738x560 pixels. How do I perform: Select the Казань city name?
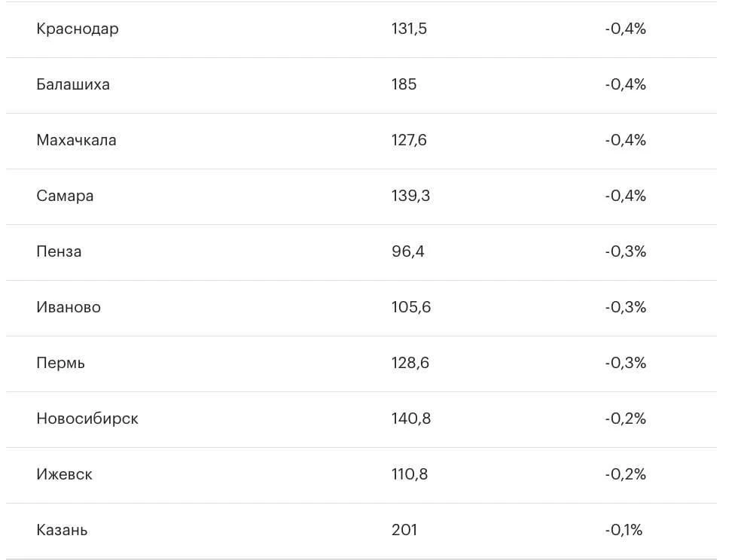62,530
